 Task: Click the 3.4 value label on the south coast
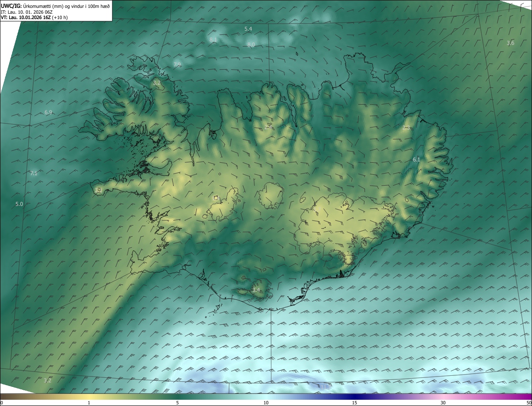pos(256,290)
